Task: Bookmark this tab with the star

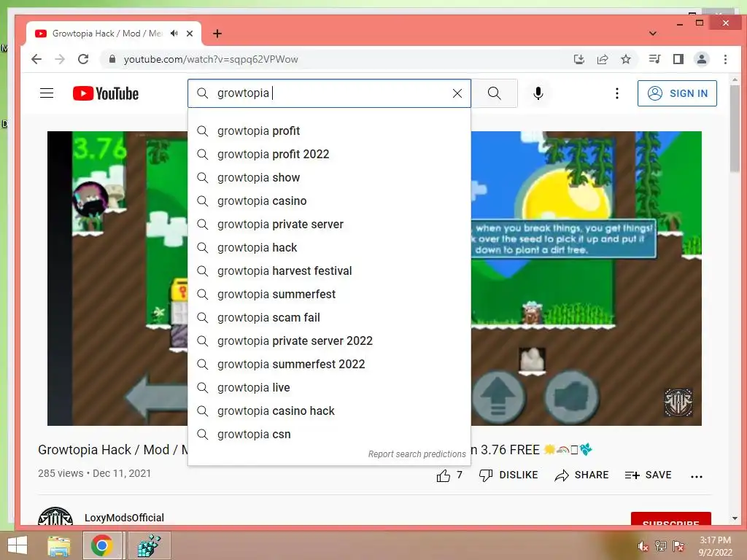Action: click(x=626, y=59)
